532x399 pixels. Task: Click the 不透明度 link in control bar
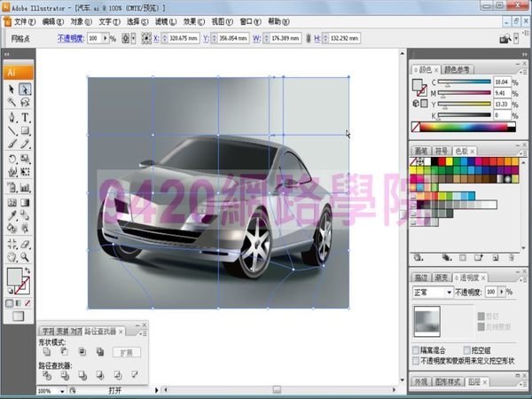(x=70, y=39)
